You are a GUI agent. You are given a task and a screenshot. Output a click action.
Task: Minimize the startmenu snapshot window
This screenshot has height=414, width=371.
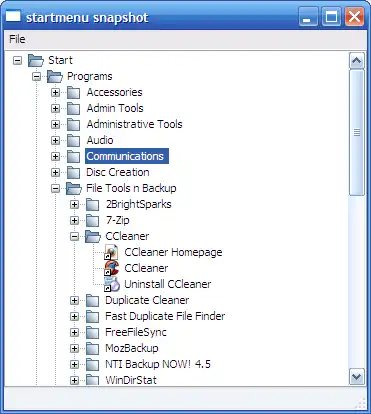click(308, 17)
